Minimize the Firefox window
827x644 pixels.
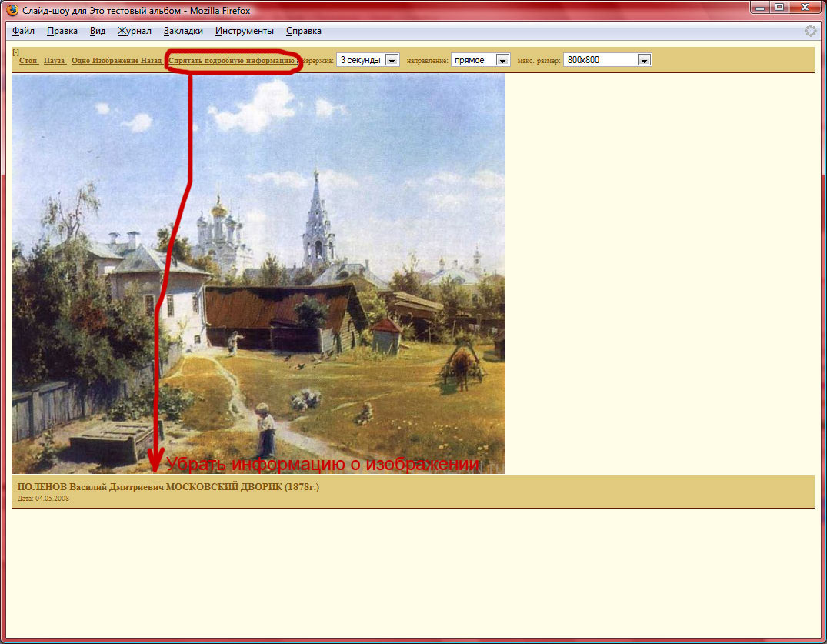[x=760, y=8]
